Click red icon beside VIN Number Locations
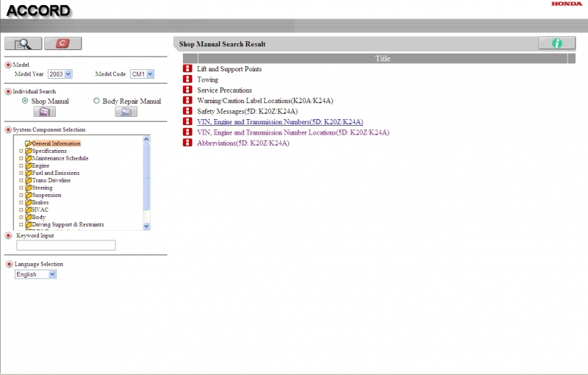This screenshot has height=375, width=588. pyautogui.click(x=187, y=132)
